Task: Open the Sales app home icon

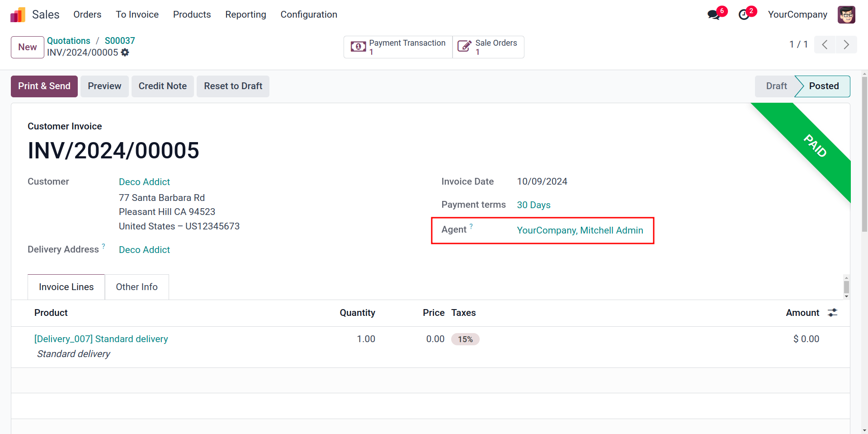Action: [x=18, y=14]
